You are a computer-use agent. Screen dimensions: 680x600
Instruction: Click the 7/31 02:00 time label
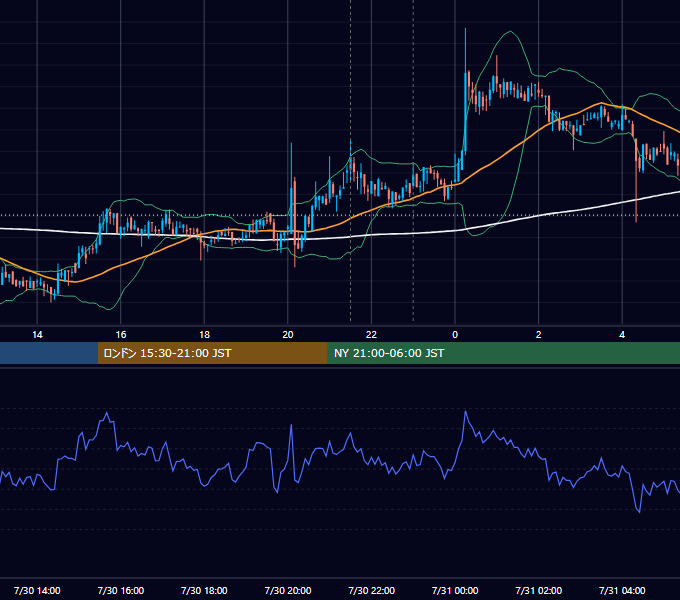pos(539,590)
